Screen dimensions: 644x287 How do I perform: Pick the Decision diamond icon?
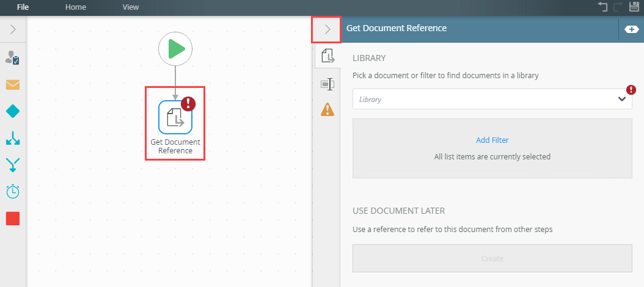(13, 111)
